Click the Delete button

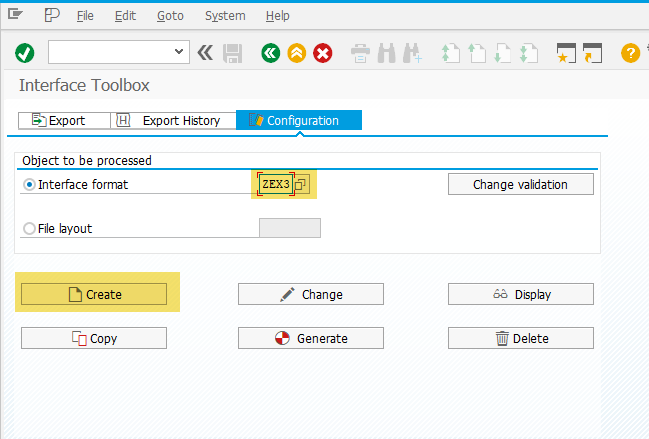521,338
